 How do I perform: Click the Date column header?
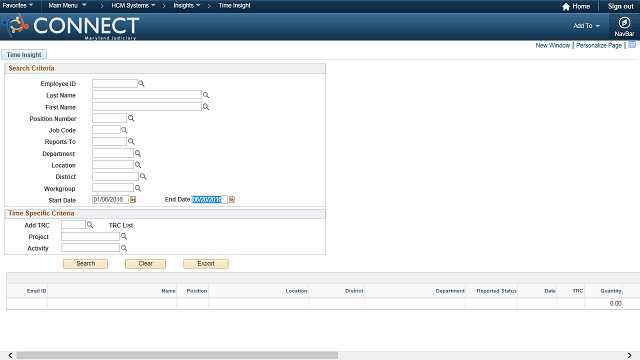click(550, 291)
